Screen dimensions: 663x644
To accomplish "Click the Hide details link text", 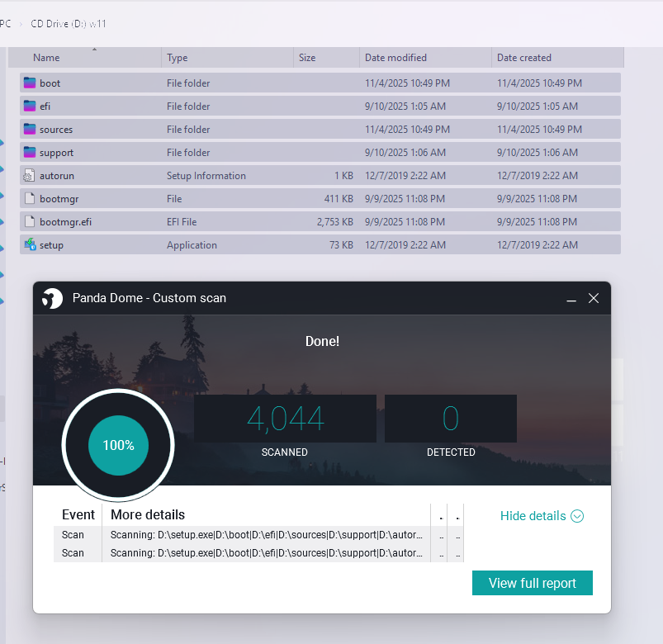I will [533, 516].
